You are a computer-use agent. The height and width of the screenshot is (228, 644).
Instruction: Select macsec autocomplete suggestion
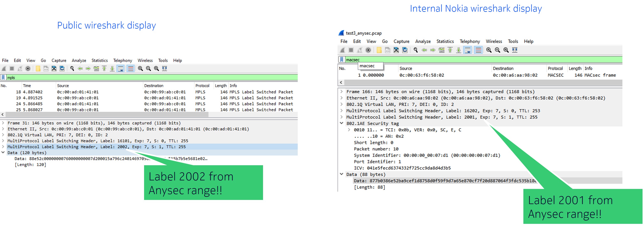[370, 66]
